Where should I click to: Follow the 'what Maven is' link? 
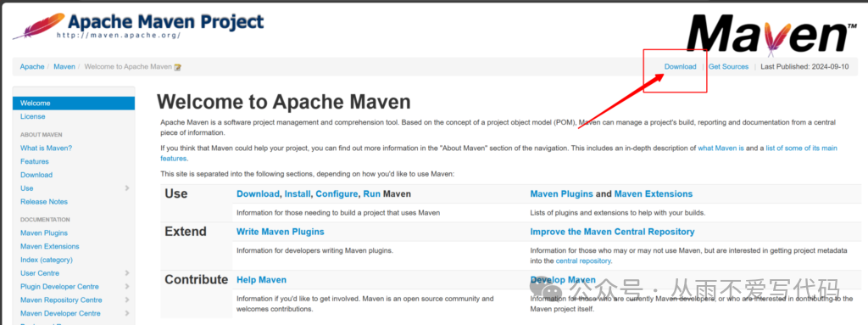[x=721, y=148]
